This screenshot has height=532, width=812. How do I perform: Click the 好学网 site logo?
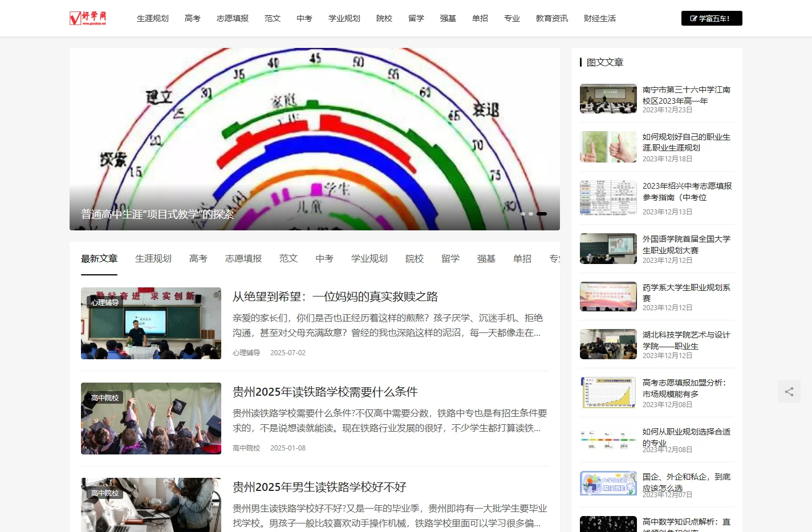coord(88,18)
